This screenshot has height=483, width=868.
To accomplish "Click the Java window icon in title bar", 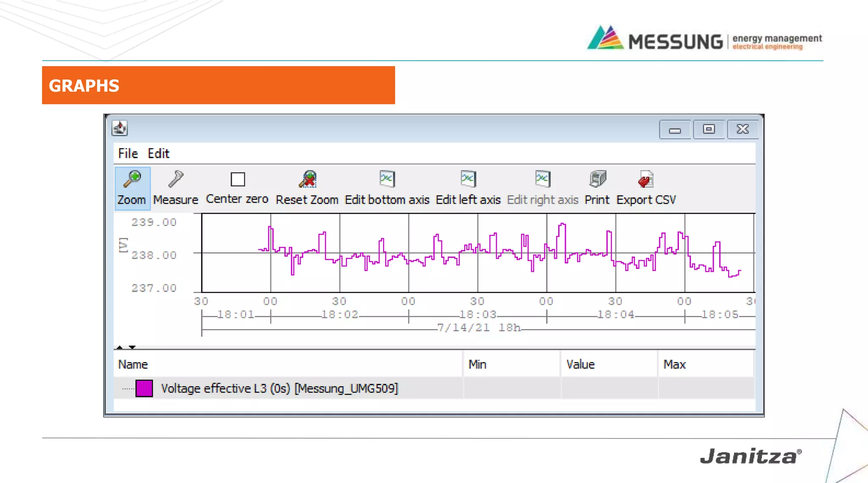I will point(120,128).
